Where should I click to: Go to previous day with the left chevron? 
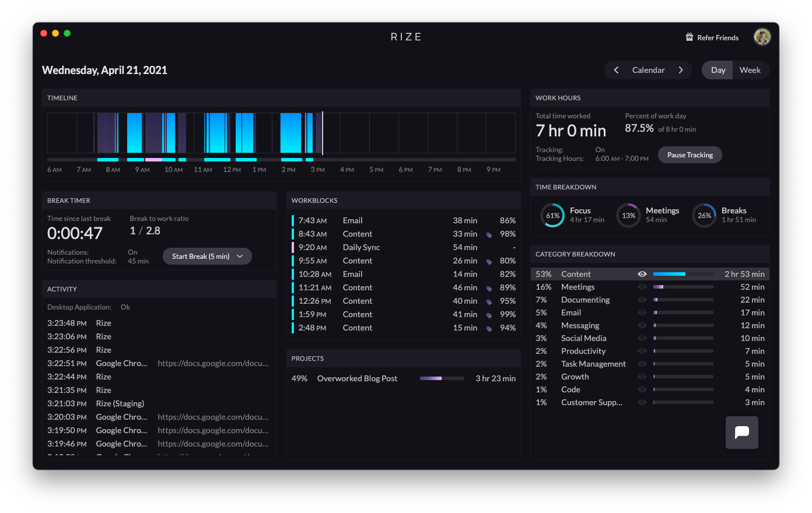pyautogui.click(x=616, y=70)
